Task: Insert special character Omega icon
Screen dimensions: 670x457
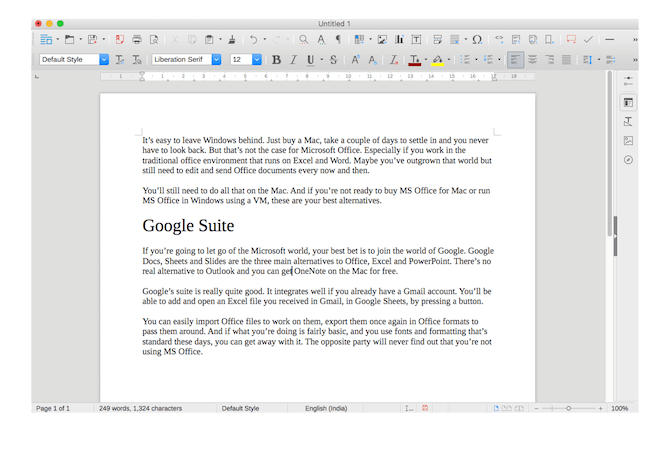Action: (x=477, y=40)
